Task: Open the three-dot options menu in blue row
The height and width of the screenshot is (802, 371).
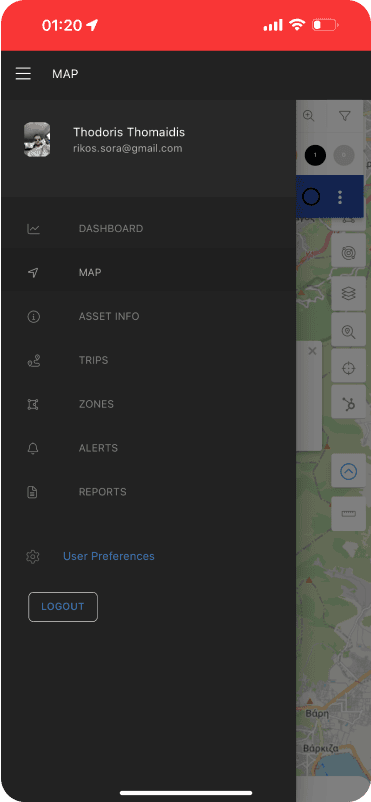Action: 341,197
